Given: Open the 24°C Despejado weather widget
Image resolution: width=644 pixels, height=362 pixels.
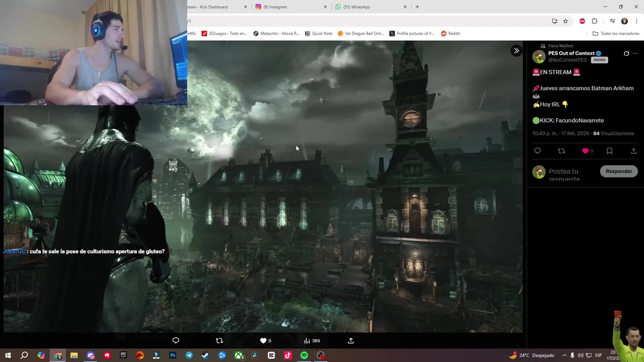Looking at the screenshot, I should click(531, 355).
